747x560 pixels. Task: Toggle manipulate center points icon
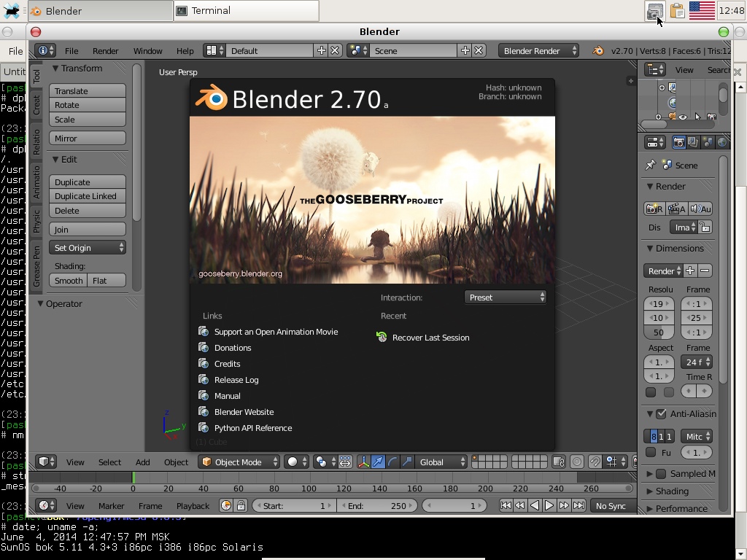tap(345, 462)
